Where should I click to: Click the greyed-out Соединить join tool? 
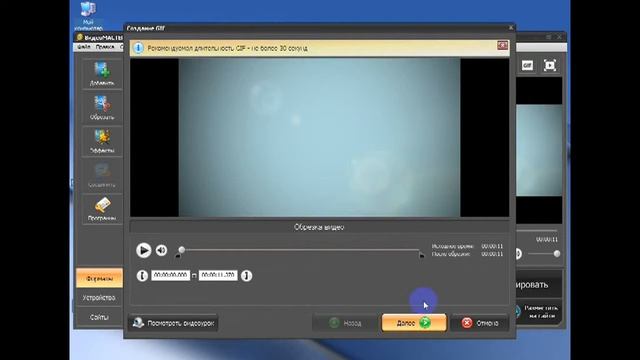coord(102,176)
